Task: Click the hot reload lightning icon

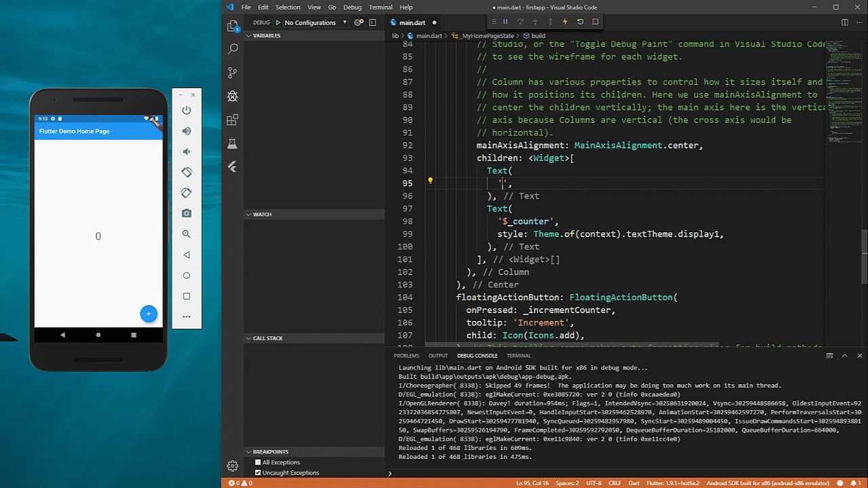Action: click(565, 22)
